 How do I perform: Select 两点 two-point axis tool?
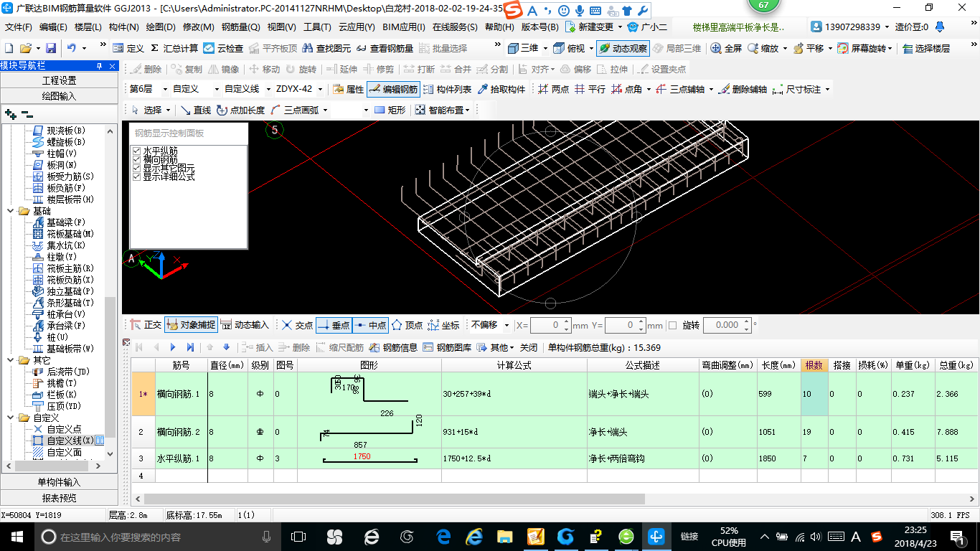pyautogui.click(x=553, y=89)
